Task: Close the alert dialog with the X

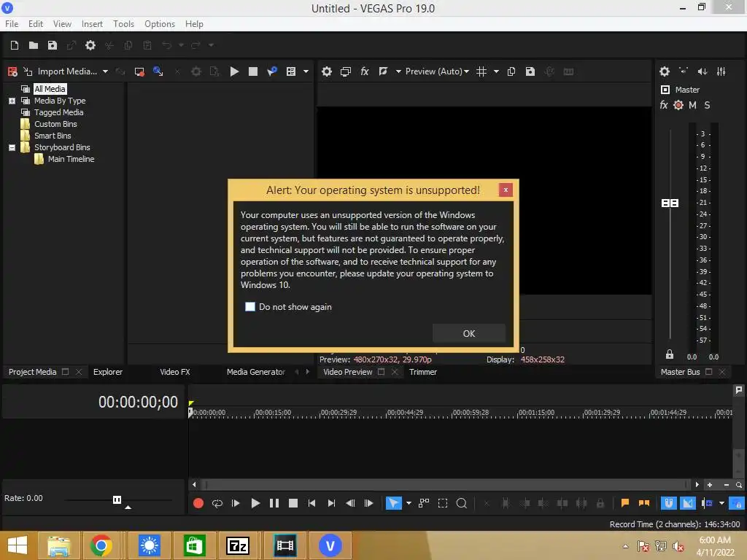Action: (506, 190)
